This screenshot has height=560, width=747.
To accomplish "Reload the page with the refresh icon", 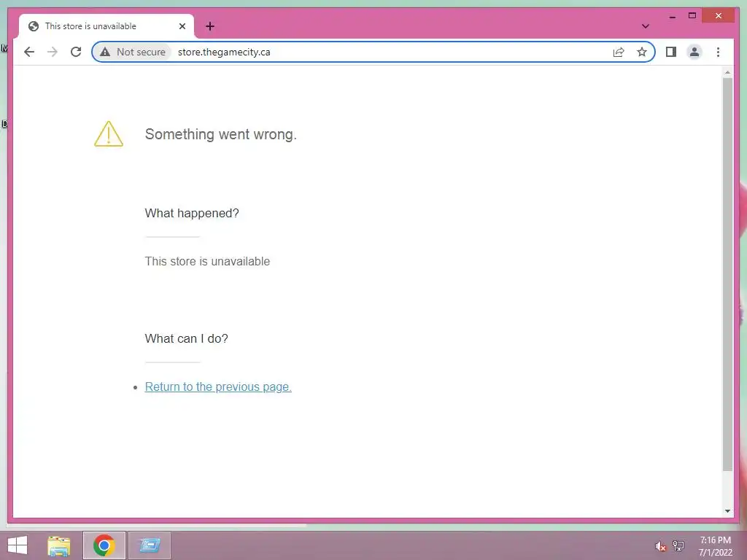I will point(76,52).
